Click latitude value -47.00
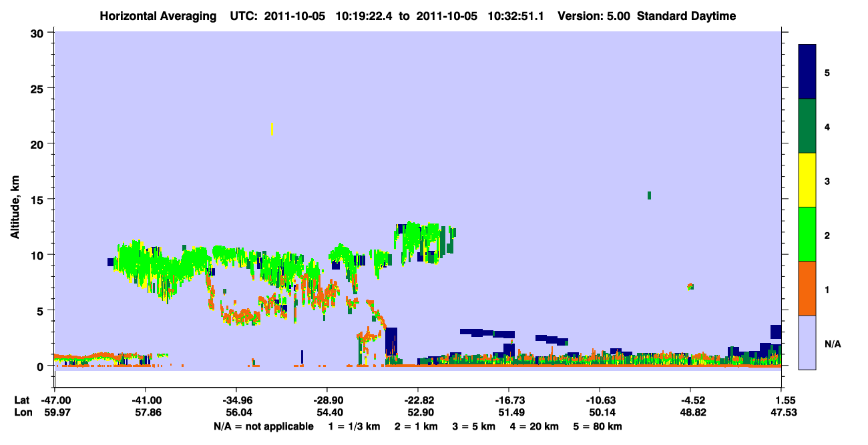868x445 pixels. coord(55,400)
